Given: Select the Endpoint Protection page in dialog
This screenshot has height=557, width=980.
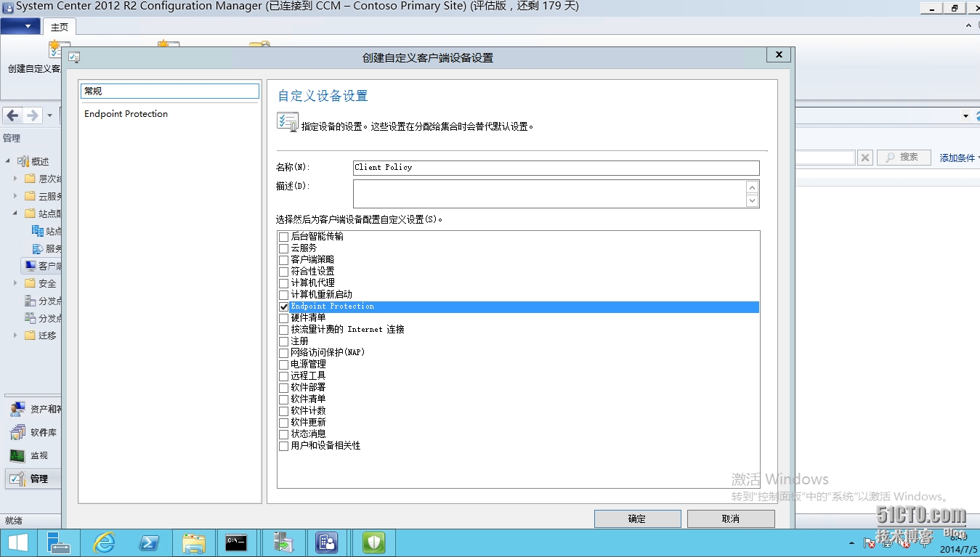Looking at the screenshot, I should (x=170, y=114).
